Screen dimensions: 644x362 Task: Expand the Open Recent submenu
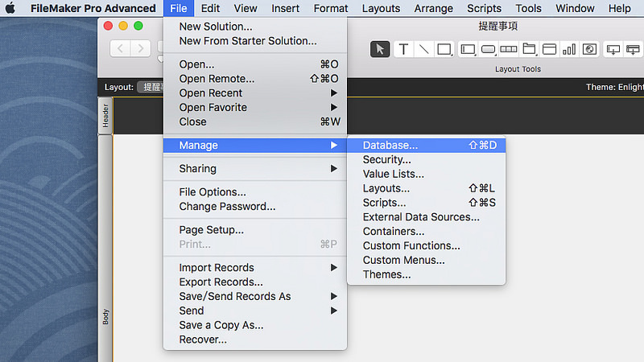(255, 93)
